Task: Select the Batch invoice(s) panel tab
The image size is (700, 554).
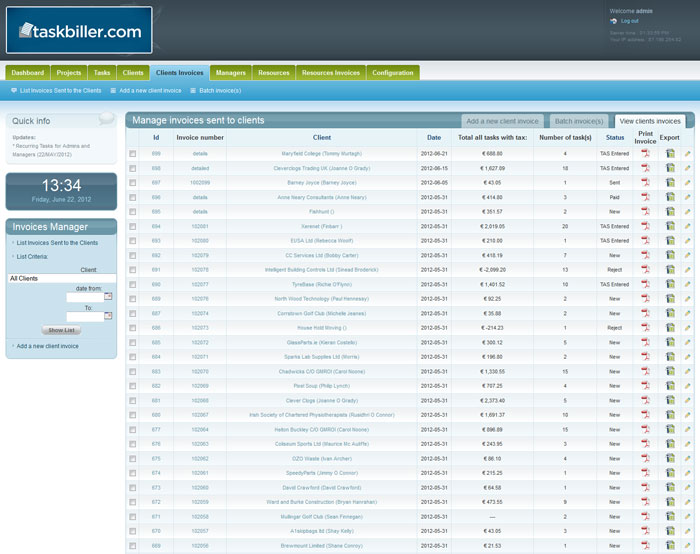Action: 579,121
